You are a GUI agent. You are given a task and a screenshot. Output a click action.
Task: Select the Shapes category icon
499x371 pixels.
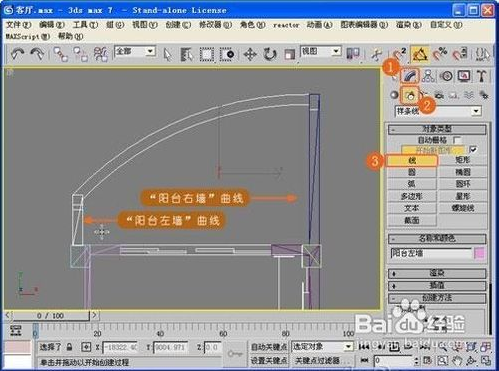410,95
